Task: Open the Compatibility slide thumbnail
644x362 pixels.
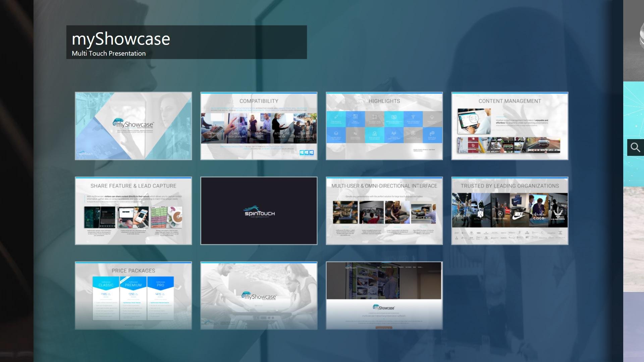Action: [x=259, y=126]
